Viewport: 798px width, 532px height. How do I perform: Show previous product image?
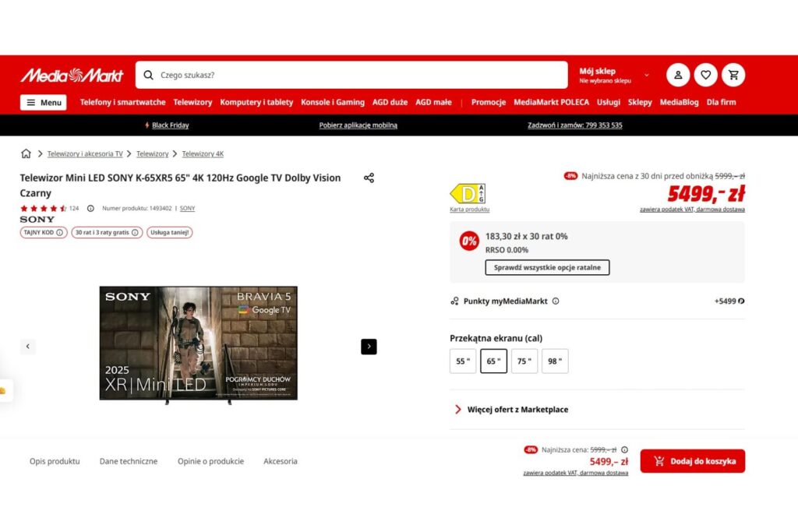pyautogui.click(x=28, y=347)
